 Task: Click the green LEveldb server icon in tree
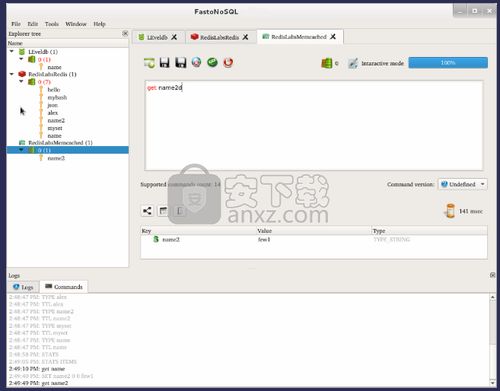point(22,52)
